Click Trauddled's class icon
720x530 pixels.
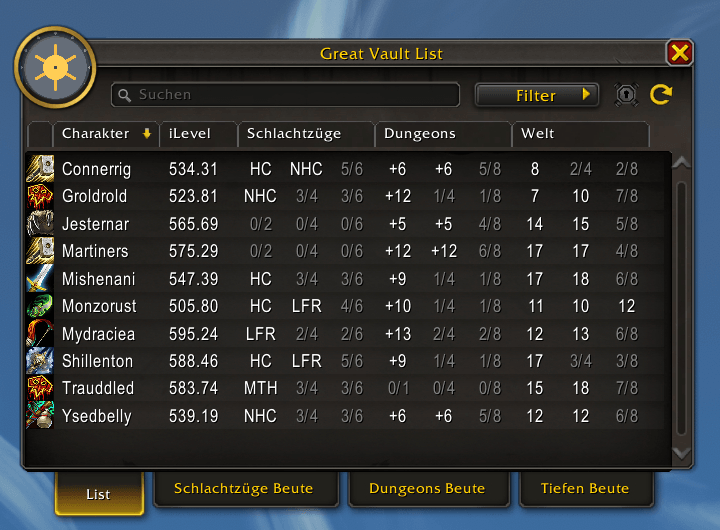point(40,388)
